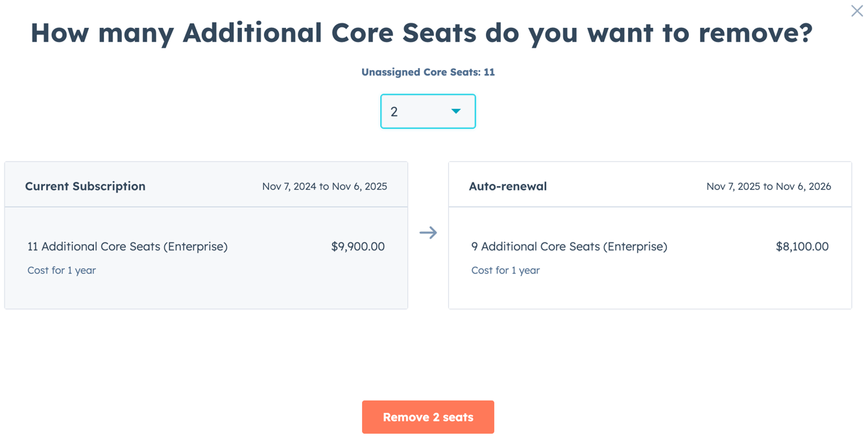Screen dimensions: 868x437
Task: Click the close X icon
Action: pyautogui.click(x=856, y=11)
